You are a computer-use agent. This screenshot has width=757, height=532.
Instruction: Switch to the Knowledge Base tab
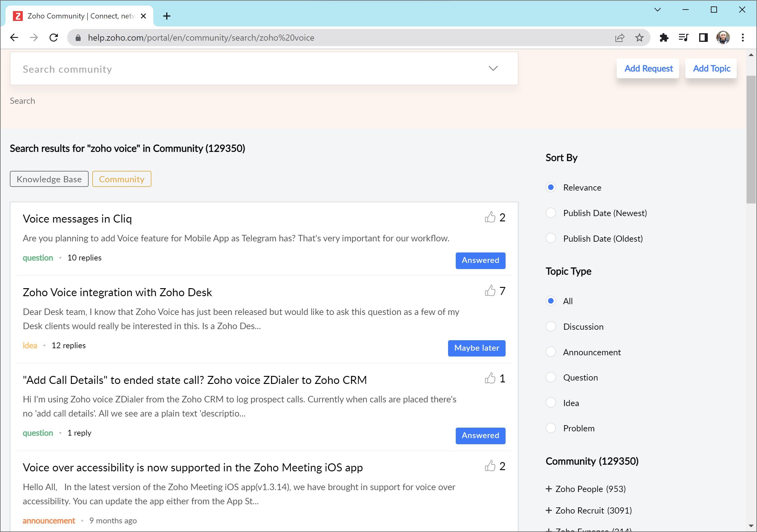click(x=49, y=179)
